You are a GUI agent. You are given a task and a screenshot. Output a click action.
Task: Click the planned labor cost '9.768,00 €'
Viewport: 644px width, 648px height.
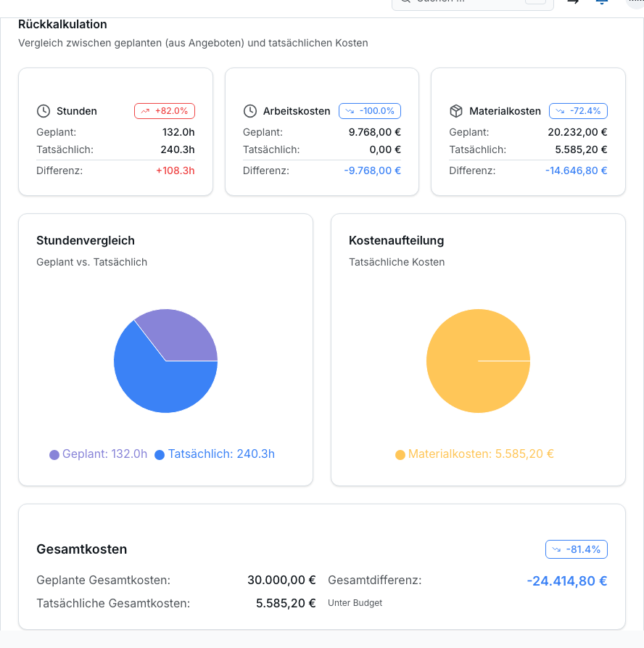tap(375, 132)
